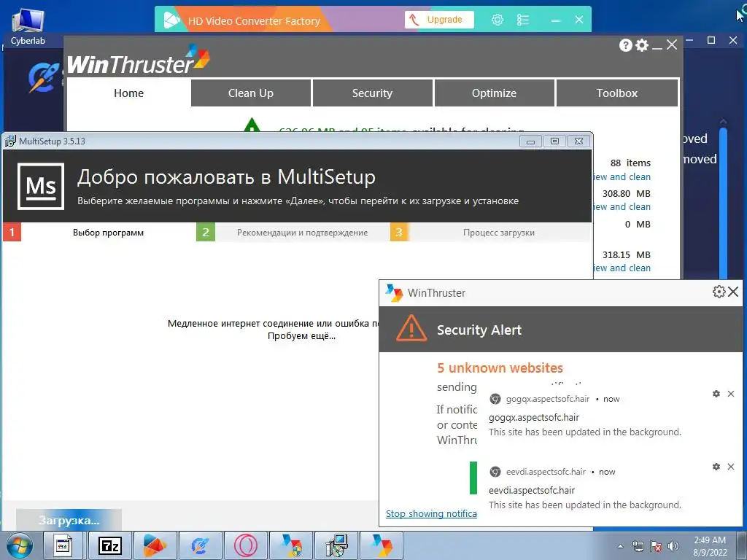Screen dimensions: 747x560
Task: Click the 'Stop showing notifica...' link
Action: point(431,513)
